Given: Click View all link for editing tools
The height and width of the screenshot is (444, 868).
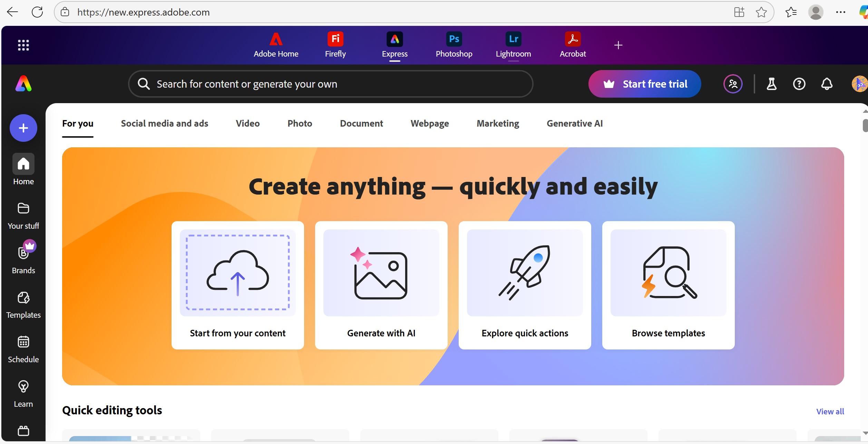Looking at the screenshot, I should pyautogui.click(x=830, y=411).
